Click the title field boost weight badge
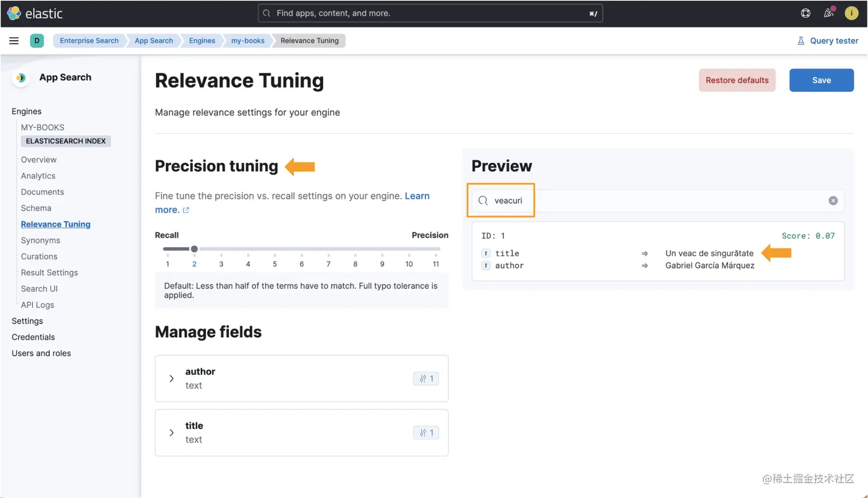868x498 pixels. tap(426, 433)
